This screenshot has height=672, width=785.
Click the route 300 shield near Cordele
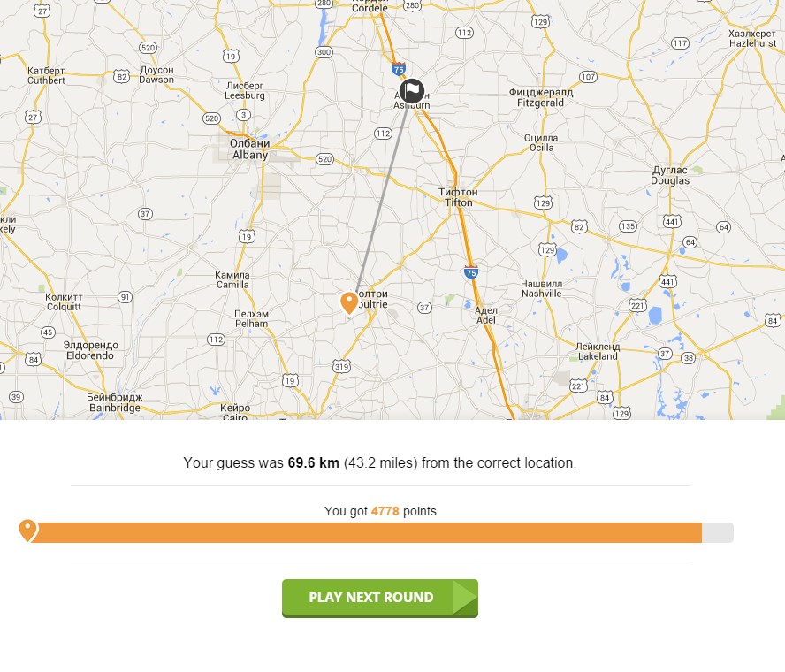pos(324,52)
